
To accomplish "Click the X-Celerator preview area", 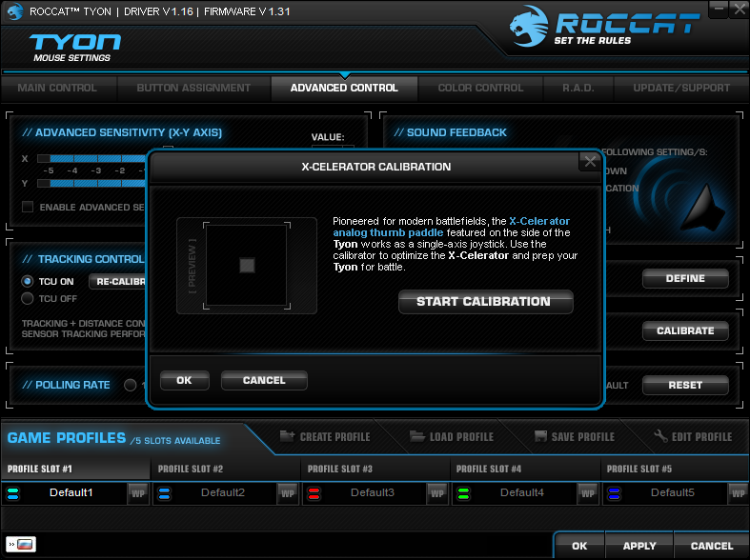I will (247, 266).
